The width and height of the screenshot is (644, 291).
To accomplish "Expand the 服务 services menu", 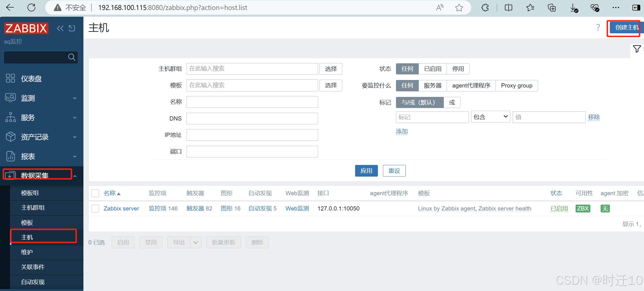I will pos(42,117).
